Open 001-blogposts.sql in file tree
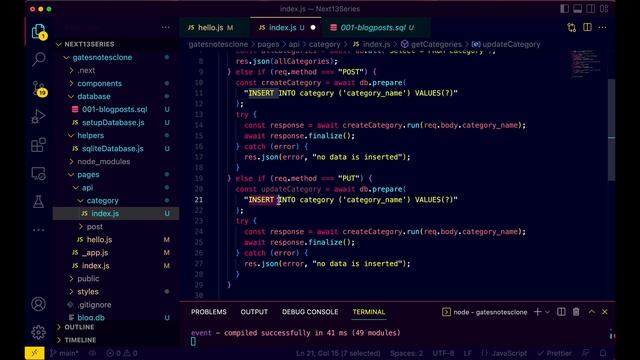 pos(116,109)
